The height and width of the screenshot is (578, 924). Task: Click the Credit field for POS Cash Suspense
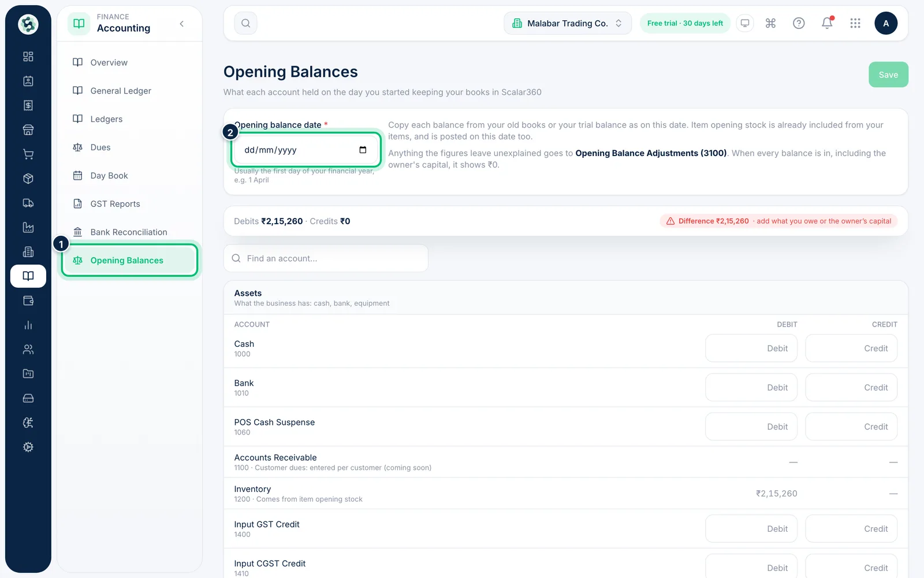(x=851, y=427)
